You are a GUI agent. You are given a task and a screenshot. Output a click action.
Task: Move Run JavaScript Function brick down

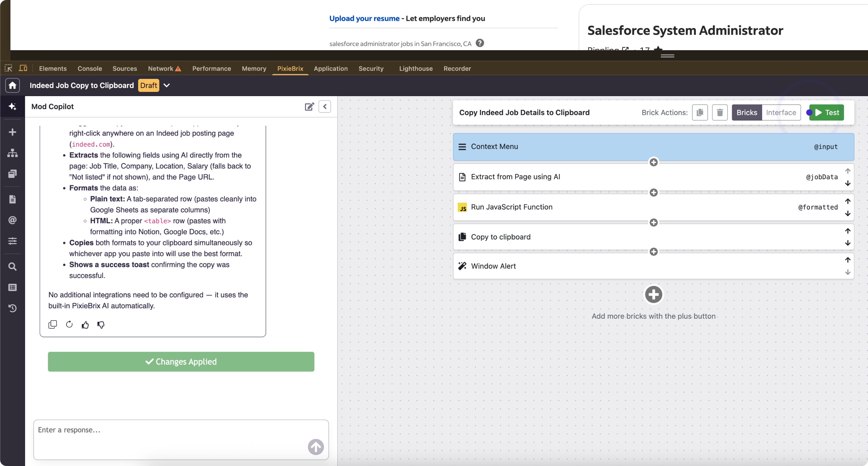tap(847, 214)
